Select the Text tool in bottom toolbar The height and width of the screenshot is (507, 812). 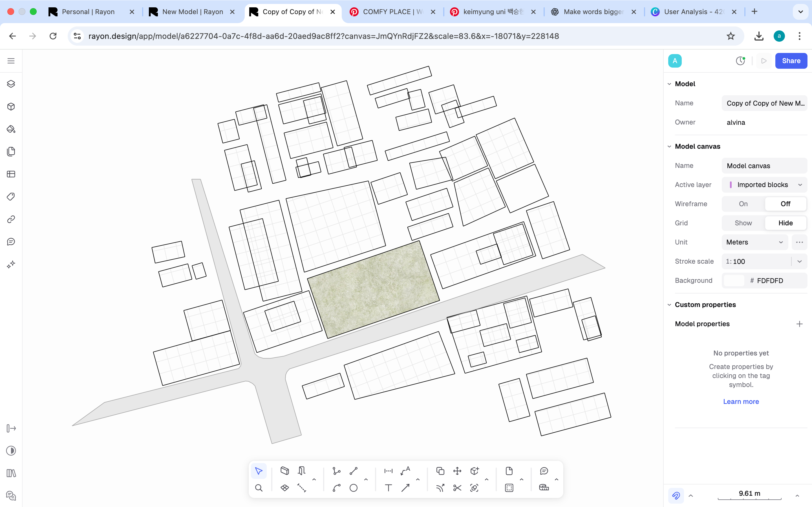pos(388,488)
